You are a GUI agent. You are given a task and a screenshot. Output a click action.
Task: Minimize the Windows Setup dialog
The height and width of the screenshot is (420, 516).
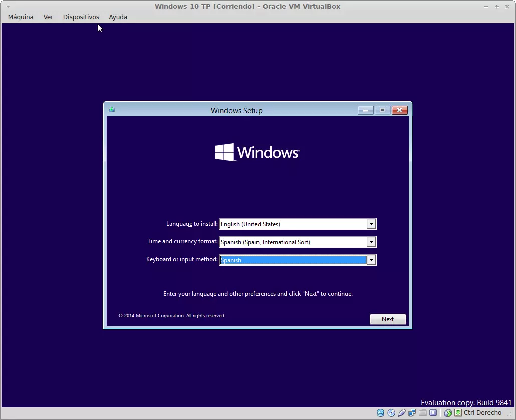coord(365,110)
